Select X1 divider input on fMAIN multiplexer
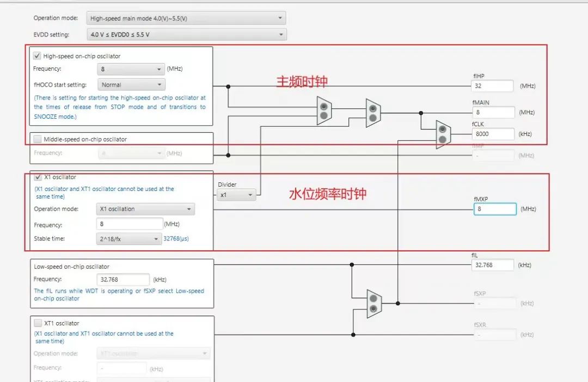Viewport: 588px width, 382px height. coord(373,118)
